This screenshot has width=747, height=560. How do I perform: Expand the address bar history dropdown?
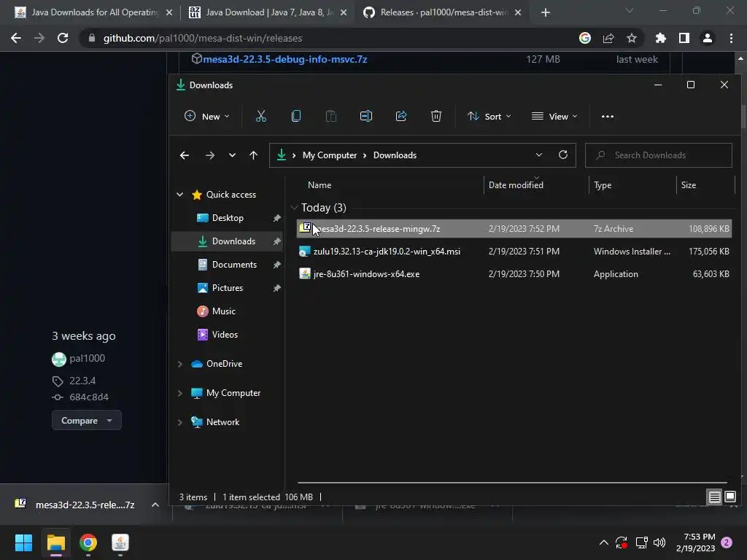(x=539, y=155)
